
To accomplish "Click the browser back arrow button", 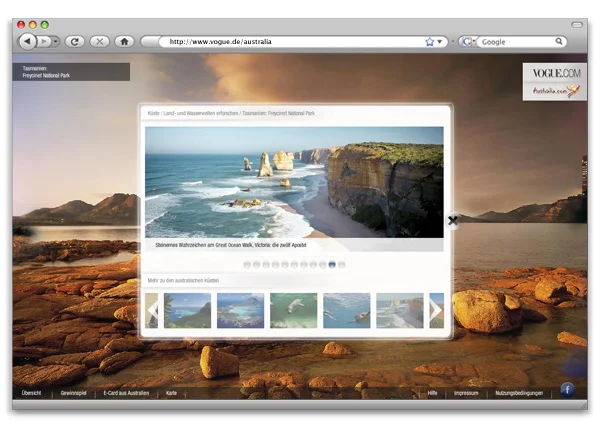I will click(x=27, y=41).
